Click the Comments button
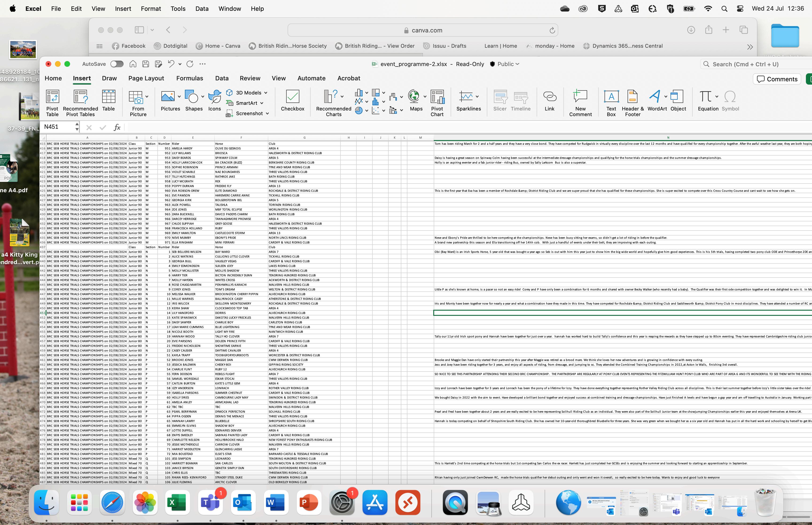This screenshot has height=525, width=812. tap(777, 79)
